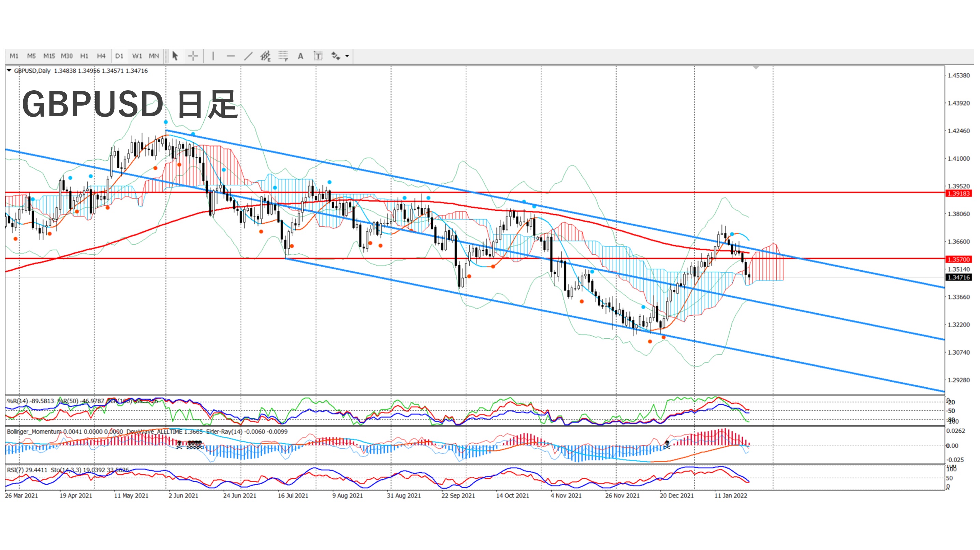
Task: Switch to W1 weekly timeframe
Action: (137, 56)
